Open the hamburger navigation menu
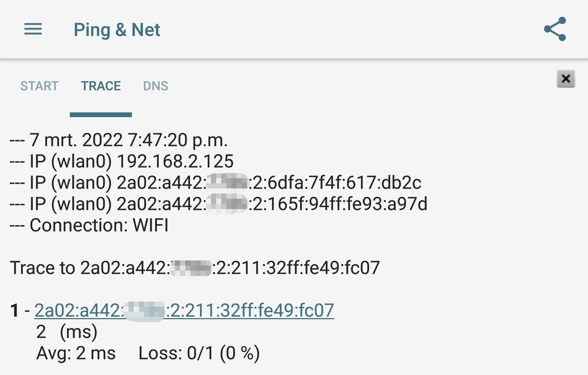This screenshot has width=588, height=375. 33,29
